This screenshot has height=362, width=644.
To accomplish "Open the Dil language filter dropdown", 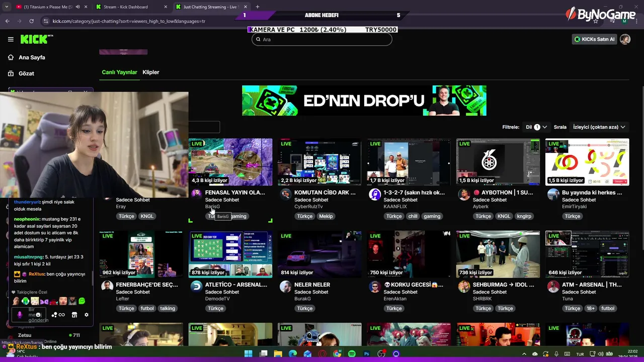I will pyautogui.click(x=536, y=127).
